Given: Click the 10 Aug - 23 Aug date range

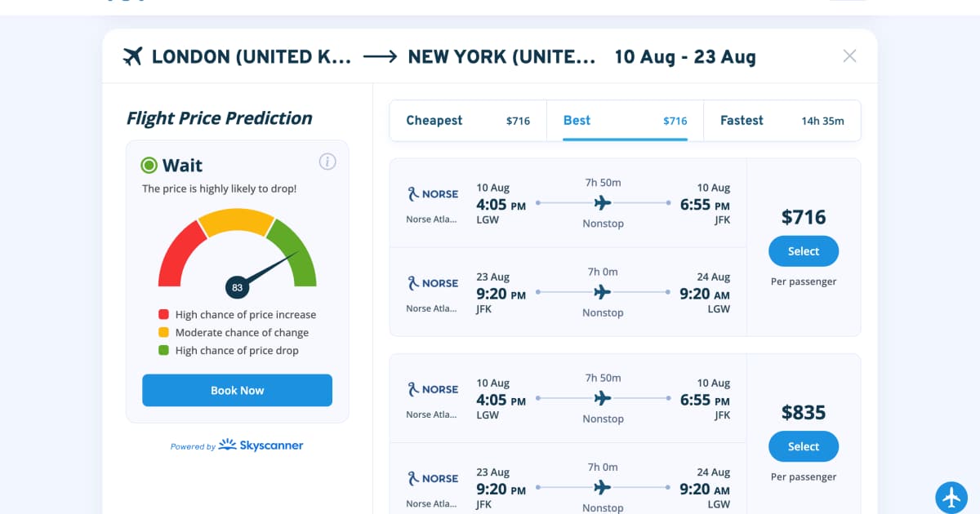Looking at the screenshot, I should (x=684, y=56).
